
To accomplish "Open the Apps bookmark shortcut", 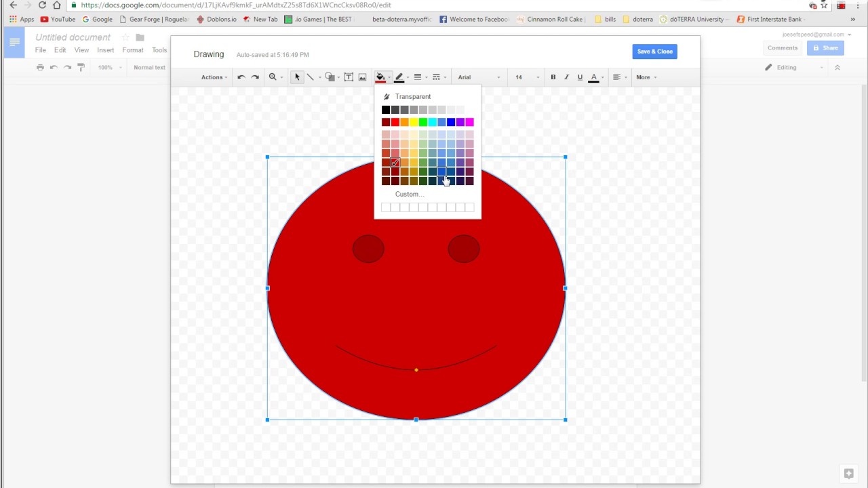I will (x=22, y=20).
